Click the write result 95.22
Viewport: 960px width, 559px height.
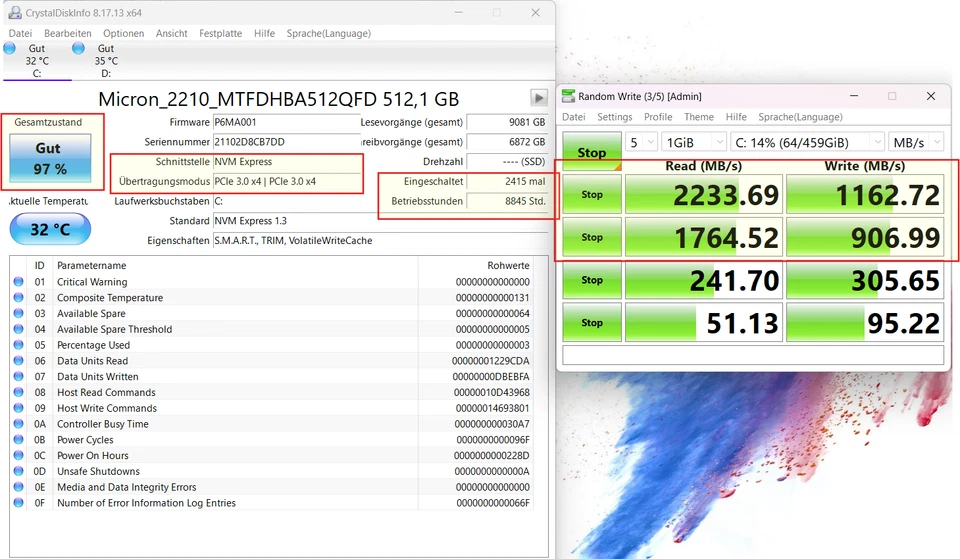(865, 323)
